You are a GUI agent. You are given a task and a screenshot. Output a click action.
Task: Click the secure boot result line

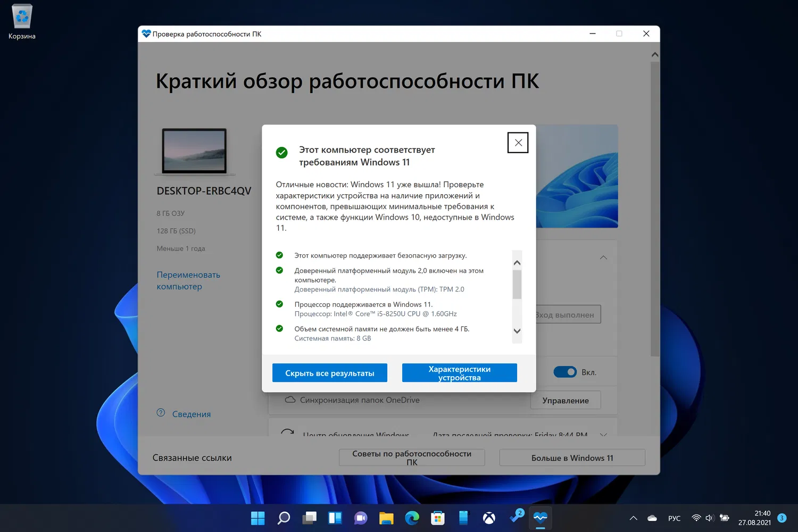pos(381,255)
